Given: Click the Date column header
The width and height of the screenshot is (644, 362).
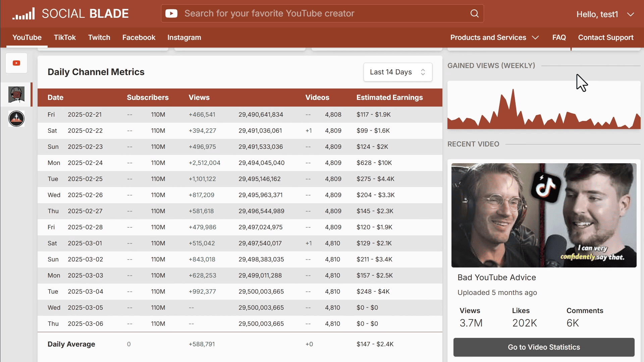Looking at the screenshot, I should [55, 98].
